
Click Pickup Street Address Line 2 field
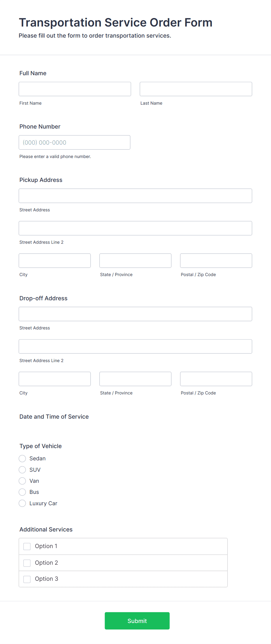point(135,228)
